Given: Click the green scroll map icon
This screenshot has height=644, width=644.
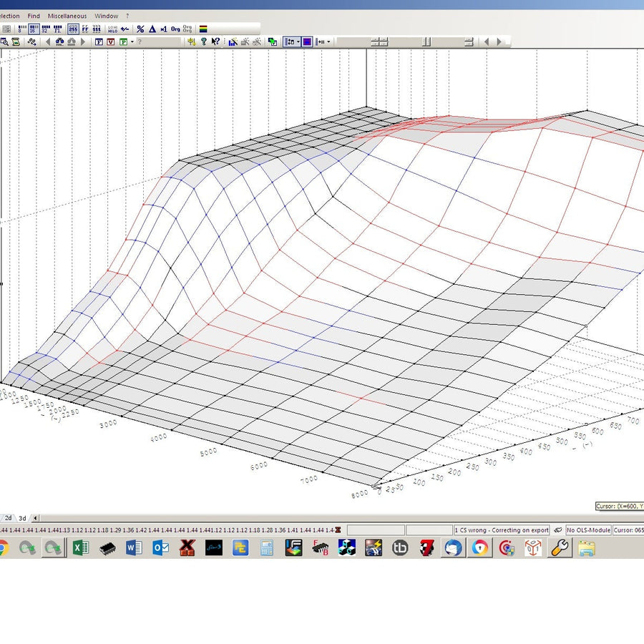Looking at the screenshot, I should (x=16, y=42).
